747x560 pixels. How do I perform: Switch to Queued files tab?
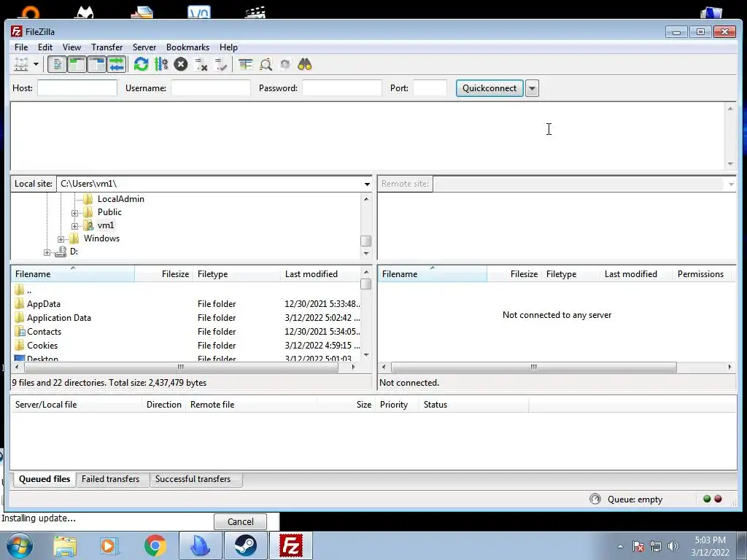tap(44, 479)
